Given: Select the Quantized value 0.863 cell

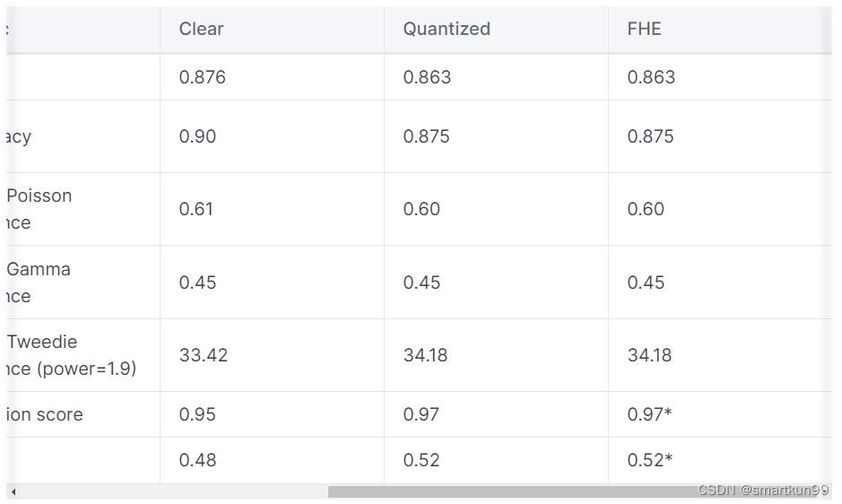Looking at the screenshot, I should (496, 77).
